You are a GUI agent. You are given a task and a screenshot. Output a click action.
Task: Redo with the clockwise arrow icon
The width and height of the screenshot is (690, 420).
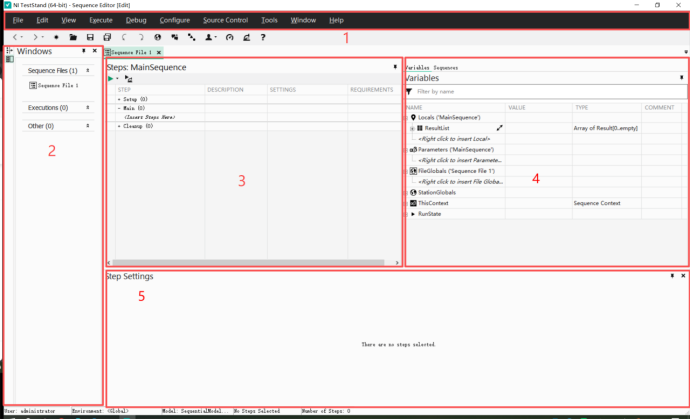pos(141,37)
